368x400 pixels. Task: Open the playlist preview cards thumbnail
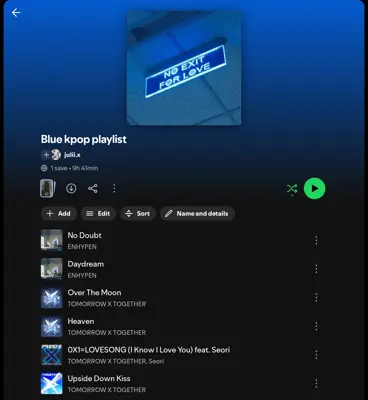click(48, 188)
